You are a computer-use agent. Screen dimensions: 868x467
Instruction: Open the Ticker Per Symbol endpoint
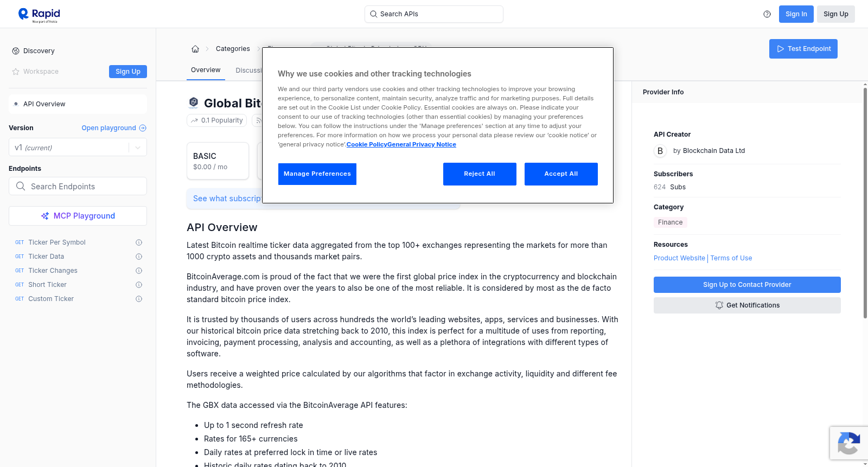tap(57, 242)
